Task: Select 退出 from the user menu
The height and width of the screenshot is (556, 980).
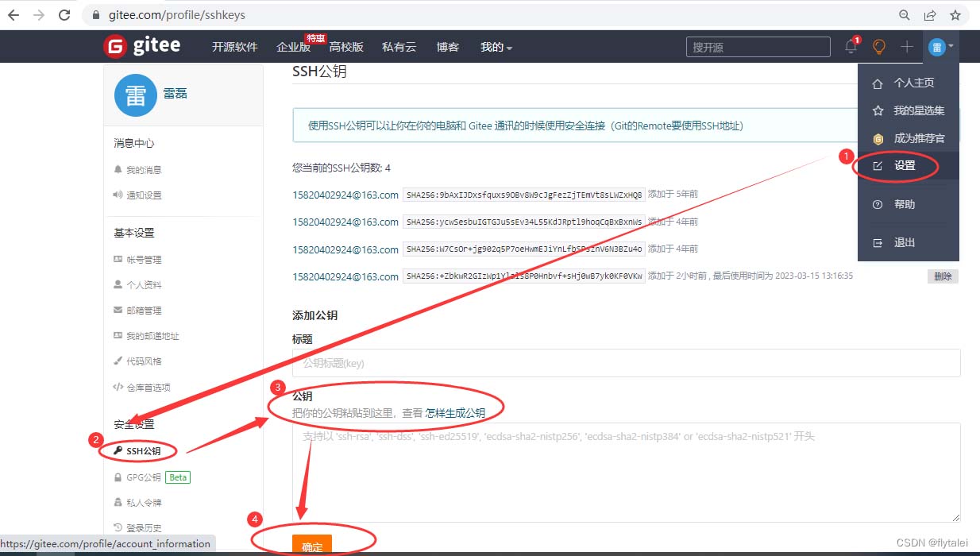Action: click(904, 242)
